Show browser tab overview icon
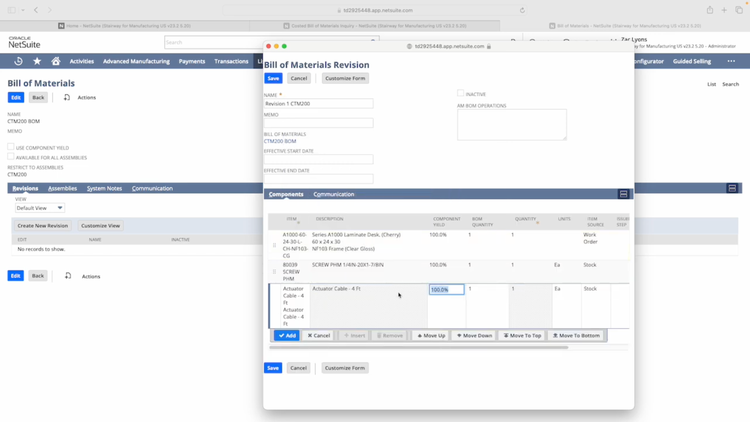Viewport: 750px width, 422px height. click(739, 10)
